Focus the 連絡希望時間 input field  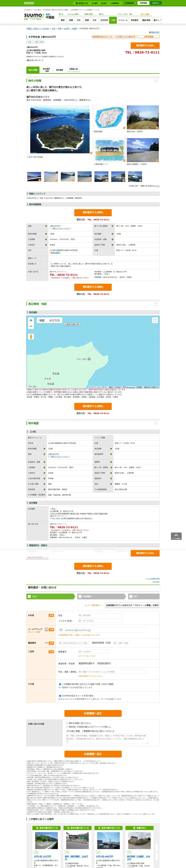[121, 643]
